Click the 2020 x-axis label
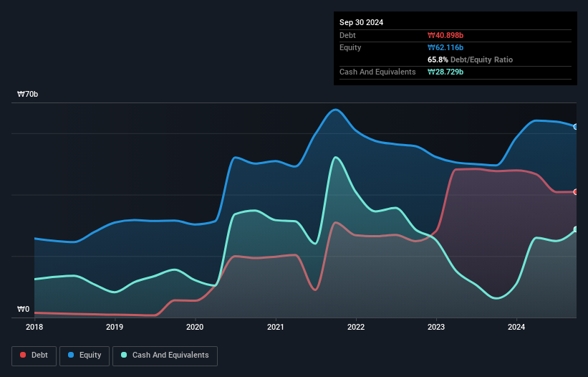This screenshot has height=377, width=588. tap(195, 327)
